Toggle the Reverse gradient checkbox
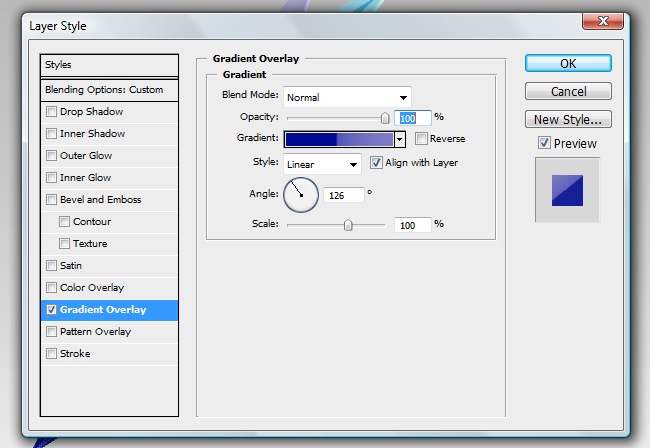Screen dimensions: 650x448 pyautogui.click(x=421, y=139)
